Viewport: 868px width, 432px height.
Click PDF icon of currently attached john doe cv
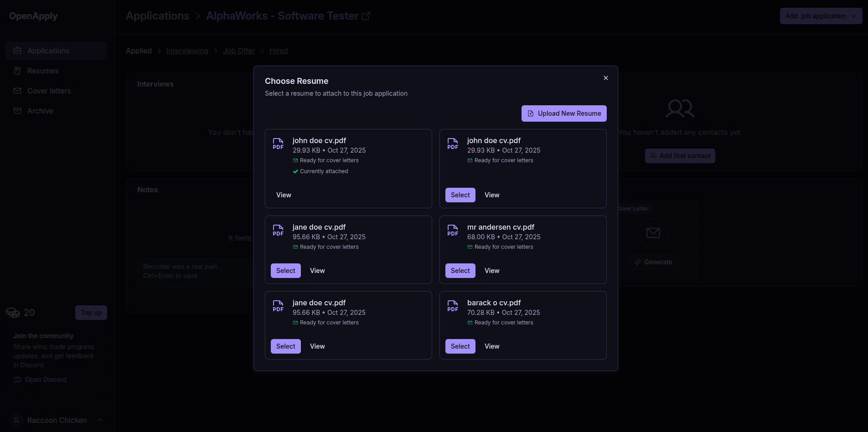(278, 144)
